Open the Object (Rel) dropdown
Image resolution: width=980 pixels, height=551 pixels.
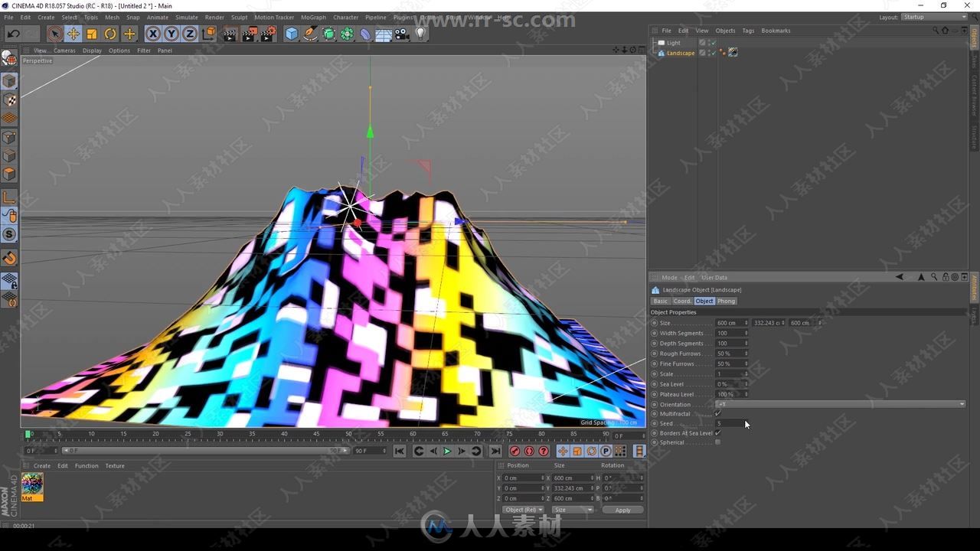[523, 510]
